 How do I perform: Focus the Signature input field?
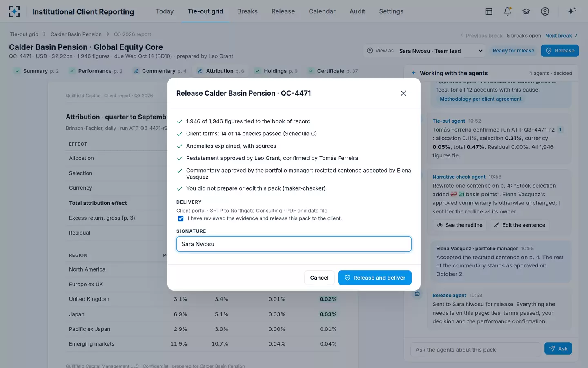click(x=294, y=244)
